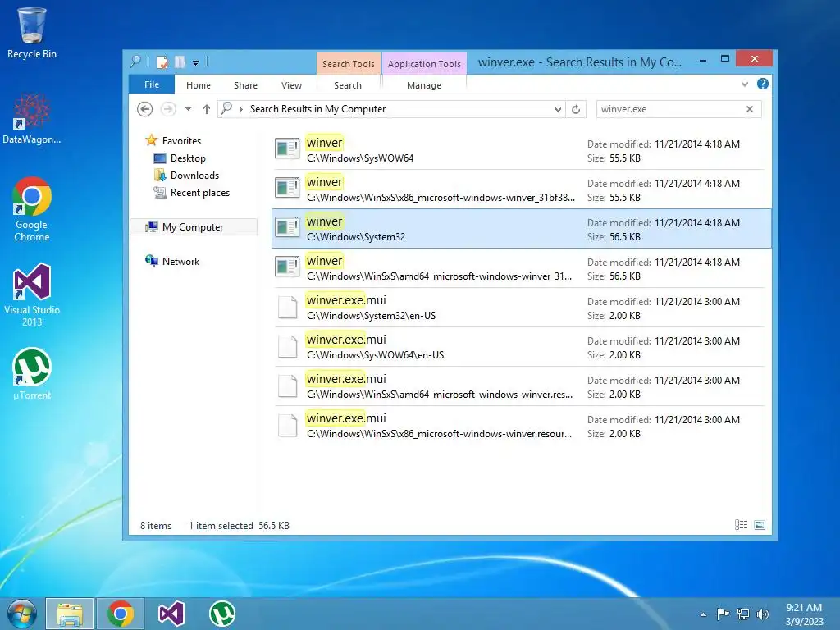The width and height of the screenshot is (840, 630).
Task: Select Downloads in the navigation pane
Action: [186, 176]
